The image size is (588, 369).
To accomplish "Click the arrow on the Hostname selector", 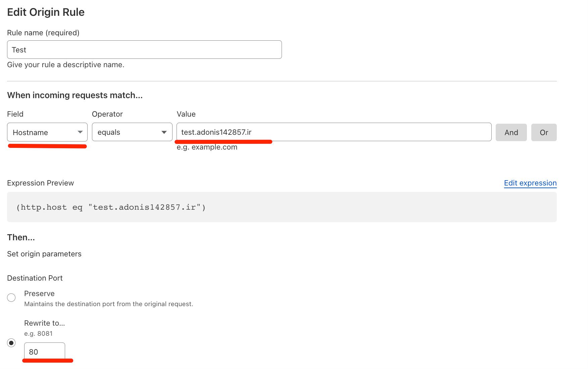I will point(80,132).
